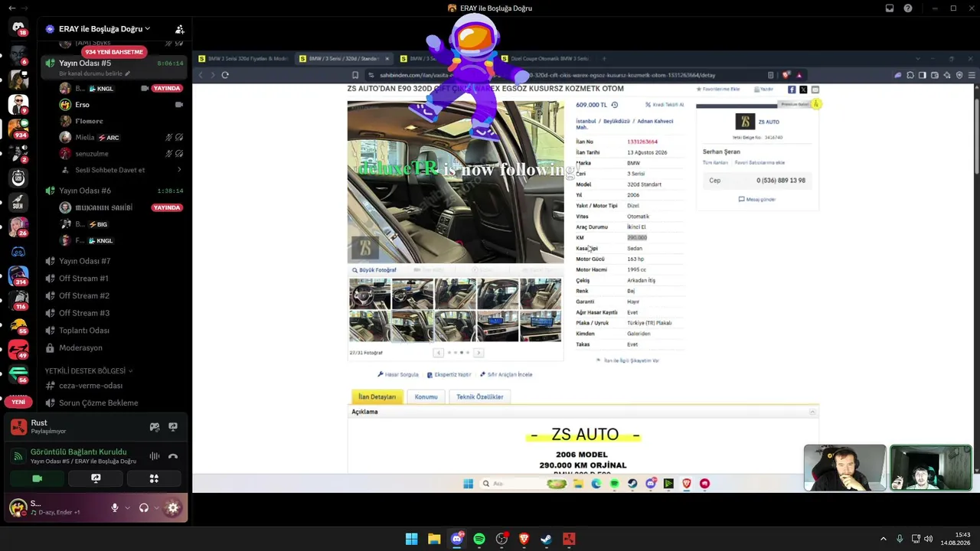Turn on the camera
Image resolution: width=980 pixels, height=551 pixels.
pyautogui.click(x=37, y=479)
